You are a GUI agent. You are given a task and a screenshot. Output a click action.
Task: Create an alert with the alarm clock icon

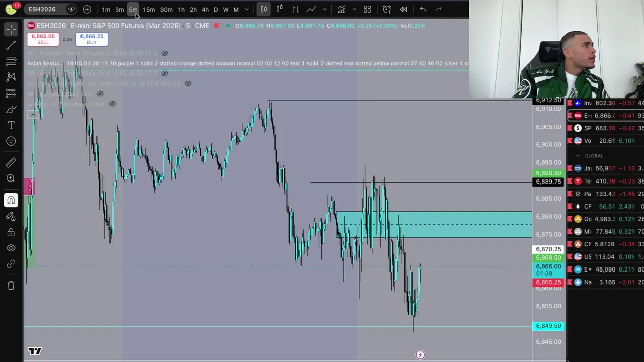point(387,9)
